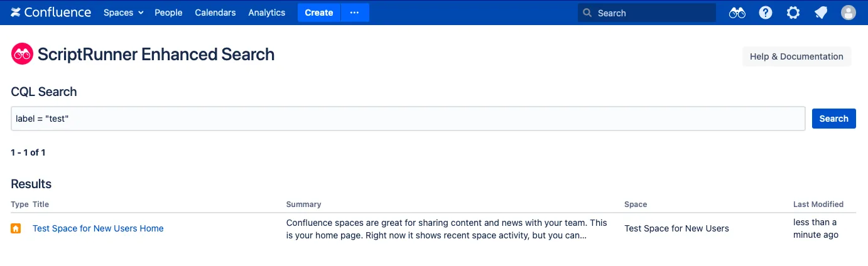Click the orange home page type icon
868x266 pixels.
(16, 228)
